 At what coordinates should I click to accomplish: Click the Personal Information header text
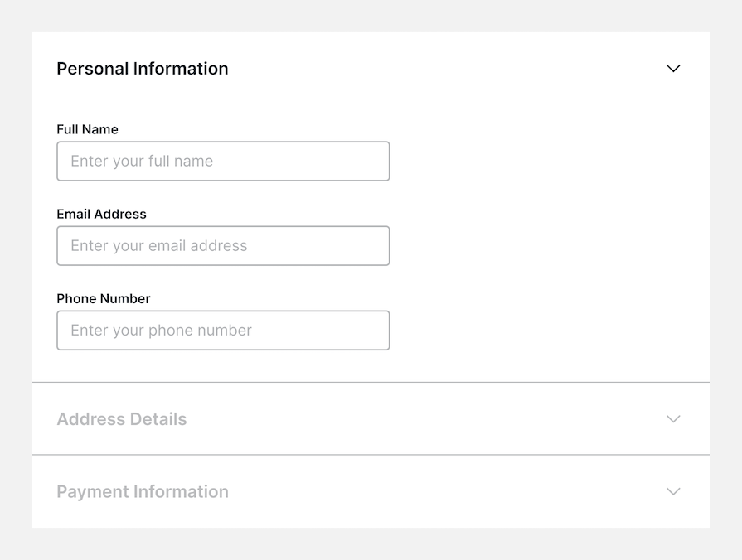tap(142, 69)
